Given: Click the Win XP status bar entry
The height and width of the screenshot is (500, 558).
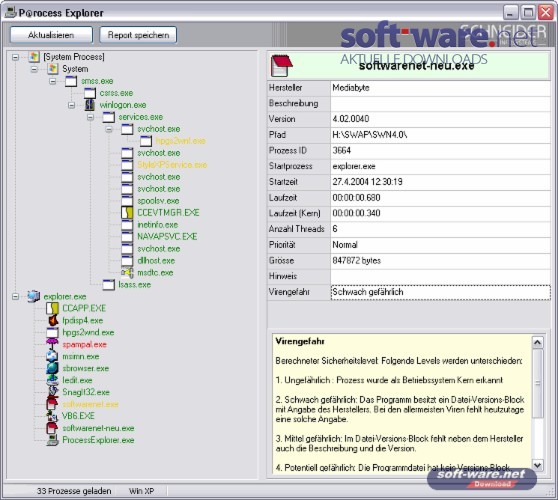Looking at the screenshot, I should [x=141, y=491].
